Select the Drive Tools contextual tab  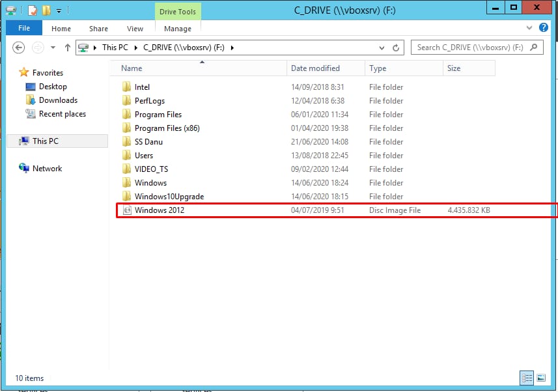[178, 12]
